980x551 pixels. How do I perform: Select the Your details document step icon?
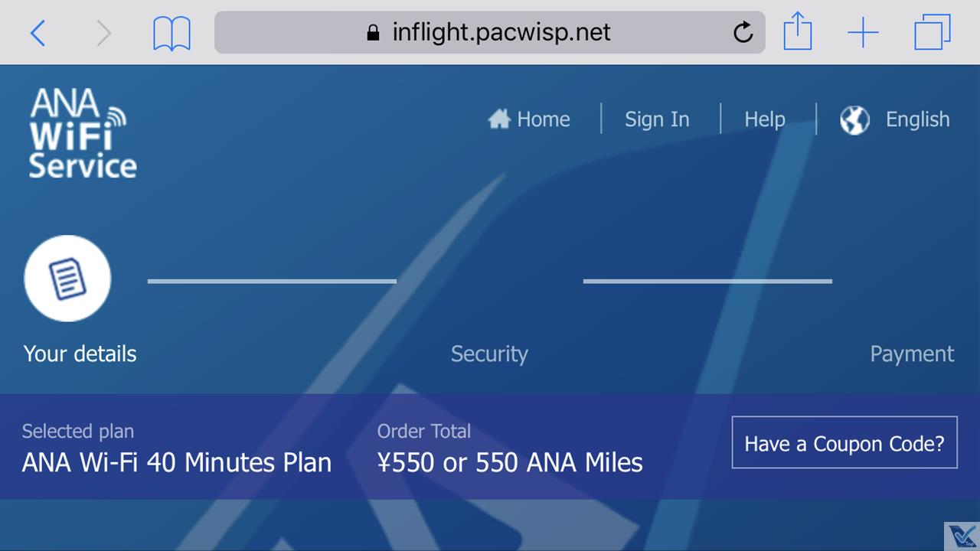click(x=67, y=279)
